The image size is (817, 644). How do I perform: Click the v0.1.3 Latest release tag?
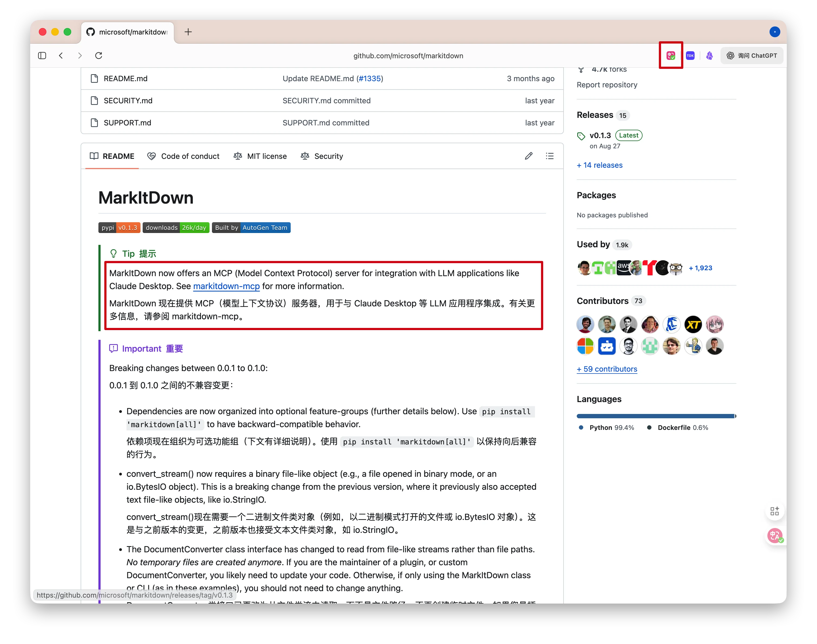pos(600,135)
